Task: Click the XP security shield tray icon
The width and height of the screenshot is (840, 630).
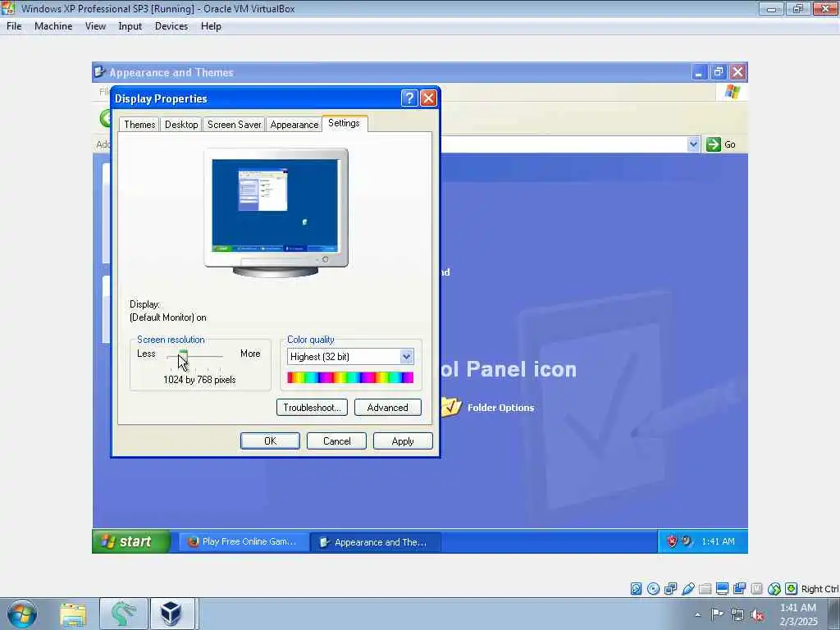Action: point(672,541)
